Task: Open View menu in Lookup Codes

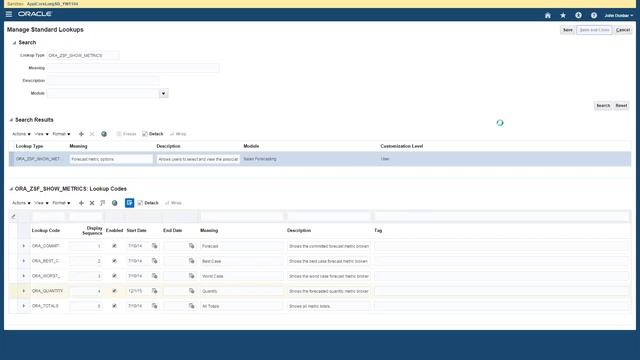Action: 41,203
